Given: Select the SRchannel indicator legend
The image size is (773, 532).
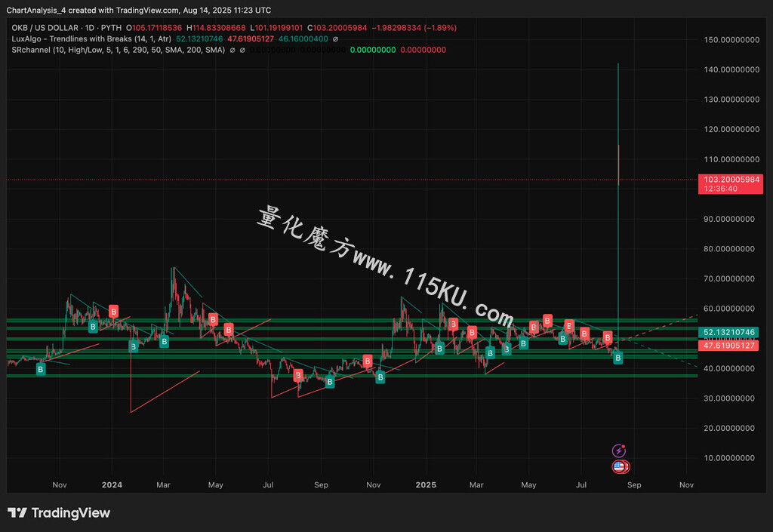Looking at the screenshot, I should click(x=119, y=50).
